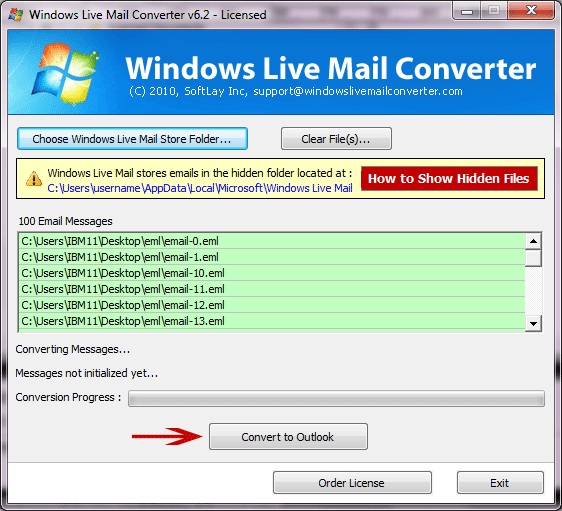Click the title bar application icon

[16, 15]
